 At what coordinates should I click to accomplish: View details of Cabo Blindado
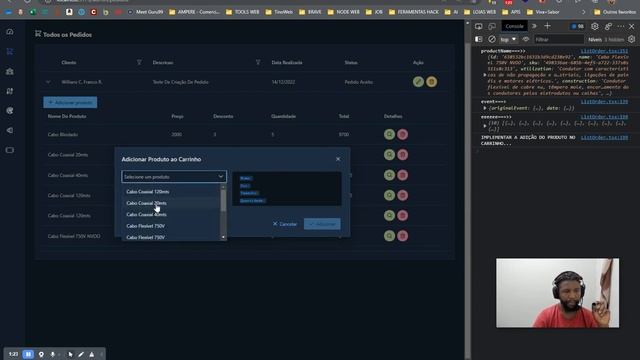tap(389, 134)
